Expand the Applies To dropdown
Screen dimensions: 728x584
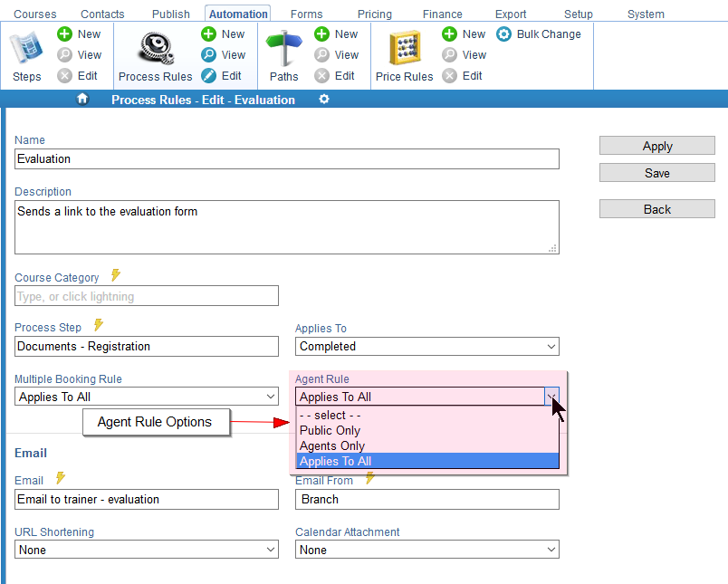coord(427,346)
